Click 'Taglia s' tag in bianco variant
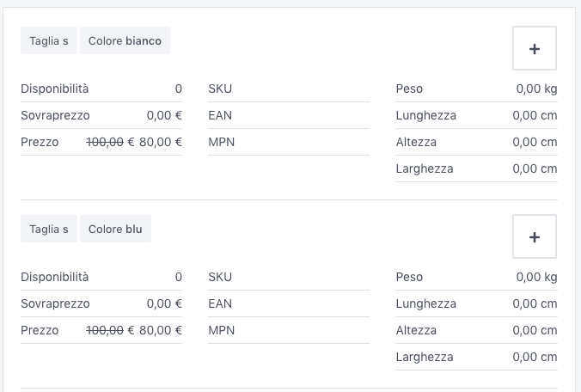 [49, 41]
